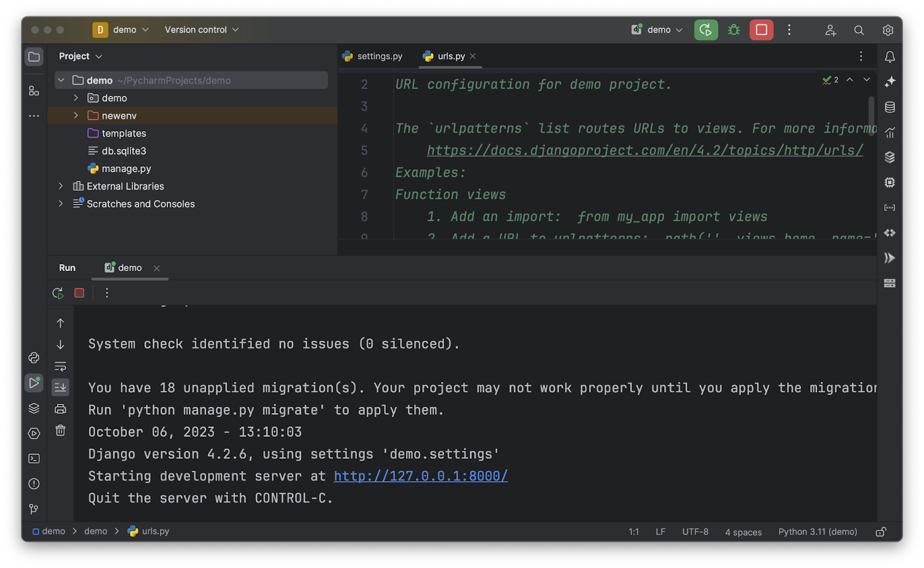Click the Notifications bell icon
The width and height of the screenshot is (924, 568).
click(x=890, y=57)
